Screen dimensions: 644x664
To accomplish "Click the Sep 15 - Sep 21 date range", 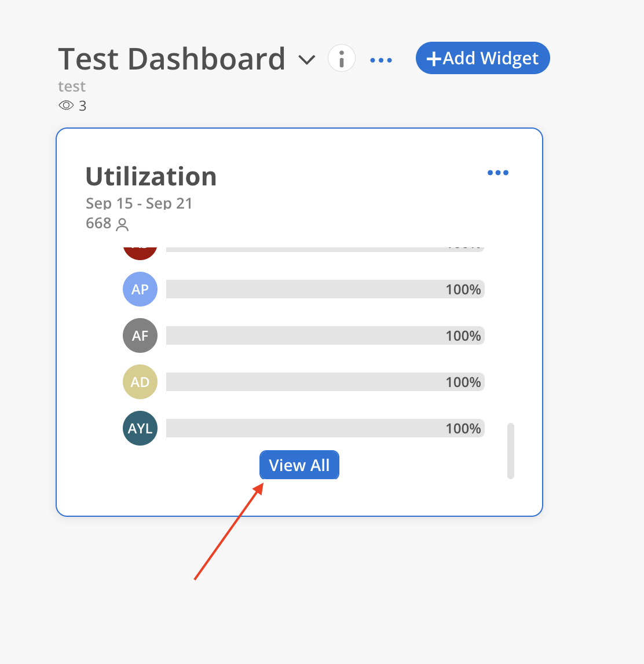I will coord(139,203).
